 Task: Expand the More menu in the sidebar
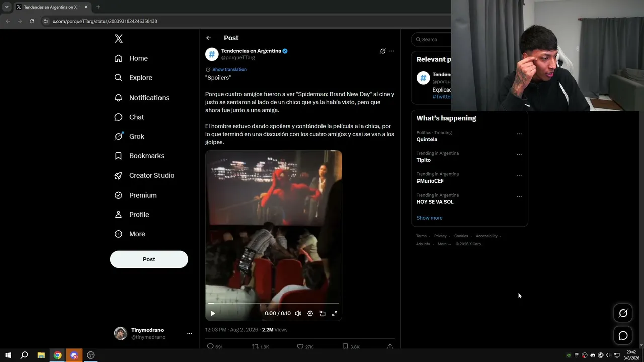tap(130, 234)
